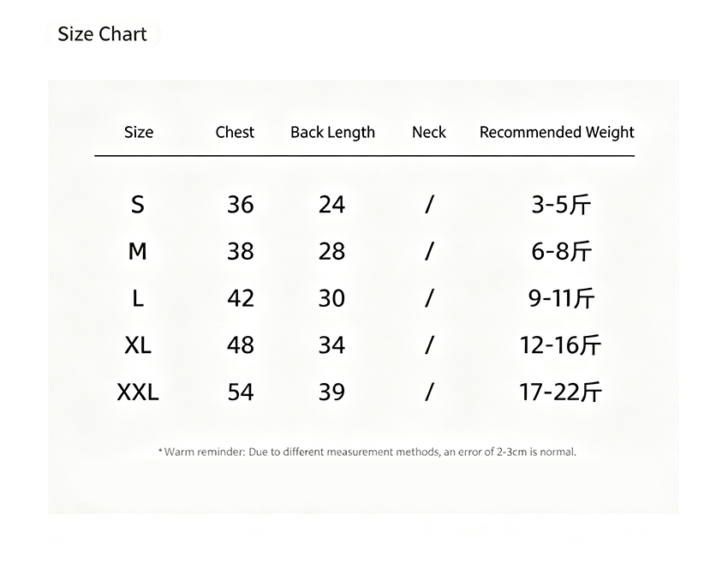Click the S size row label

(137, 204)
